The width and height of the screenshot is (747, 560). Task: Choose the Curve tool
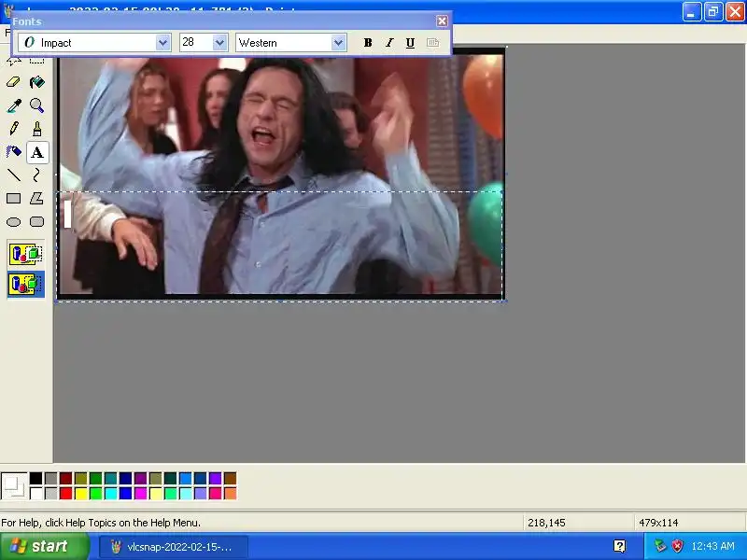36,175
